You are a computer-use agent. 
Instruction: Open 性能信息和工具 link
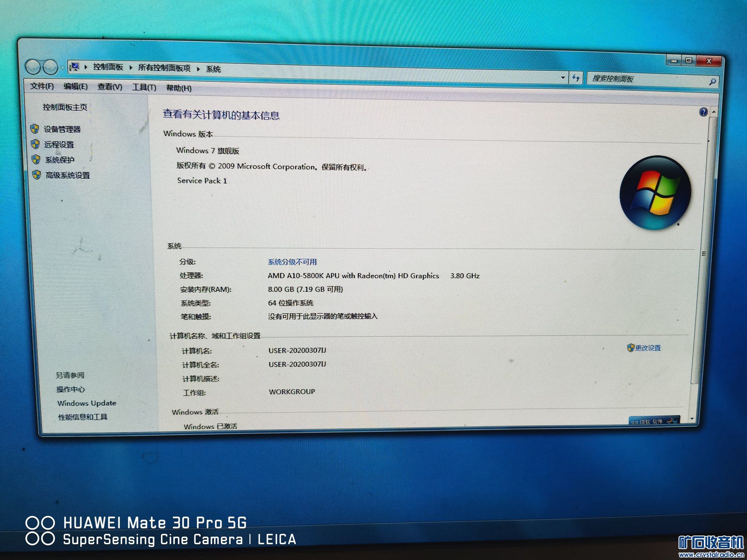[83, 417]
